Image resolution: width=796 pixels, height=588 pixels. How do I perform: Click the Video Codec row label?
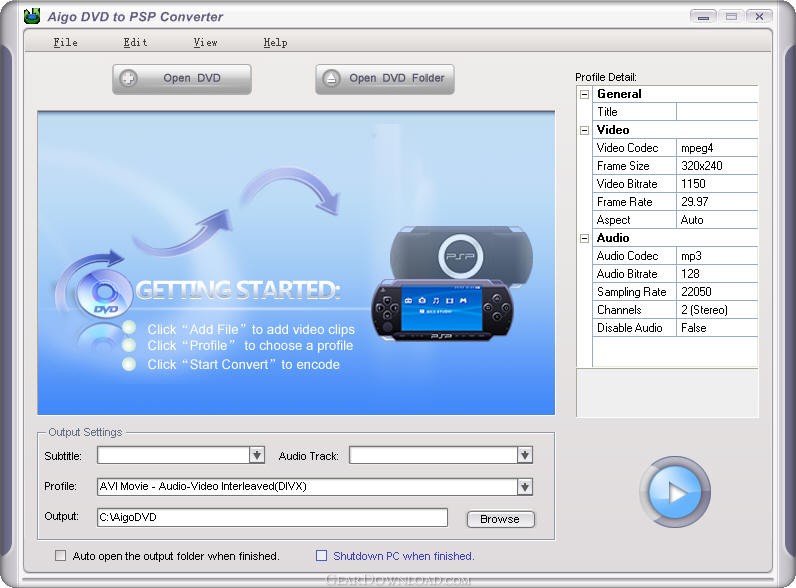[634, 148]
